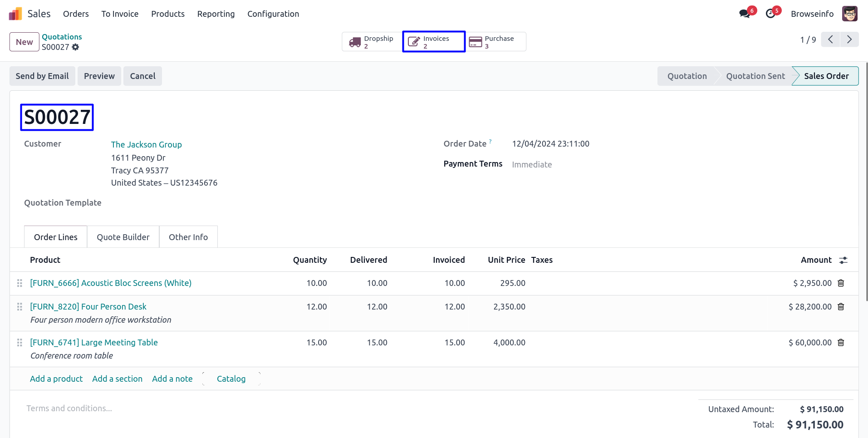Switch to the Quote Builder tab
The image size is (868, 438).
point(123,237)
